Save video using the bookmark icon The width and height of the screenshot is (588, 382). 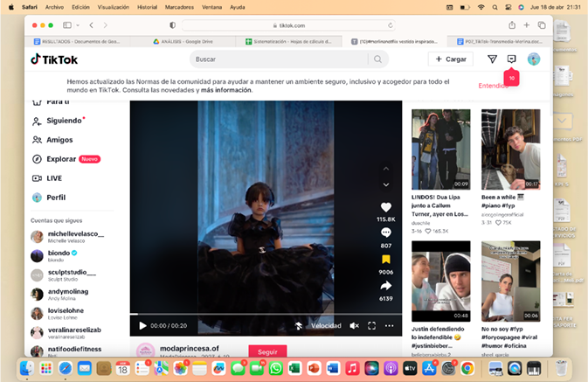386,260
